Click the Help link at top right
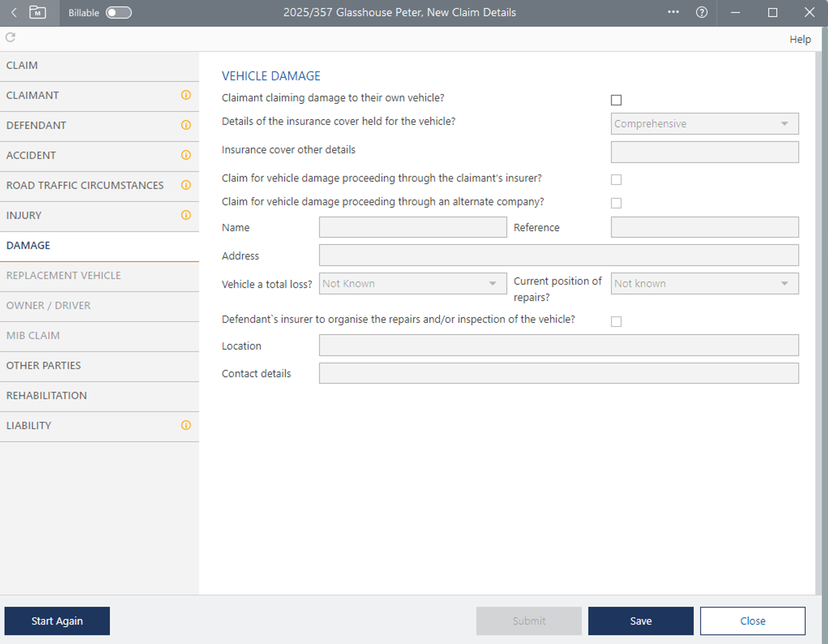 tap(800, 39)
